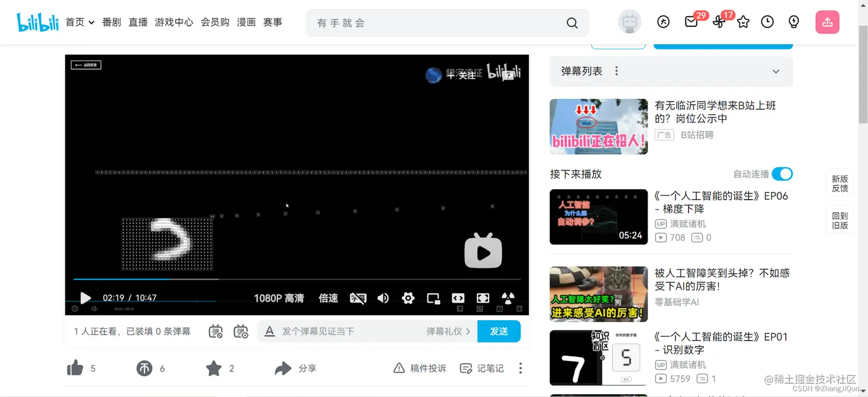Open danmaku font style A icon

269,331
